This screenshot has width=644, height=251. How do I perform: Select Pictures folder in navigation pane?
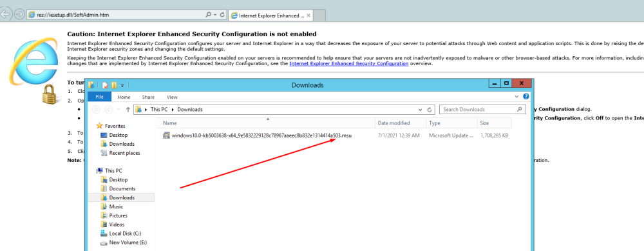(x=118, y=216)
